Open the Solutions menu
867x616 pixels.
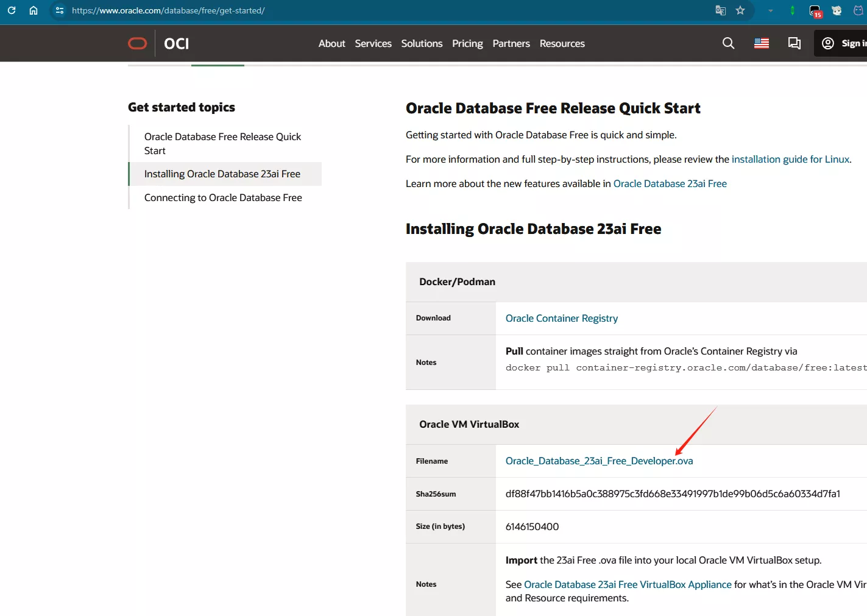pos(422,43)
